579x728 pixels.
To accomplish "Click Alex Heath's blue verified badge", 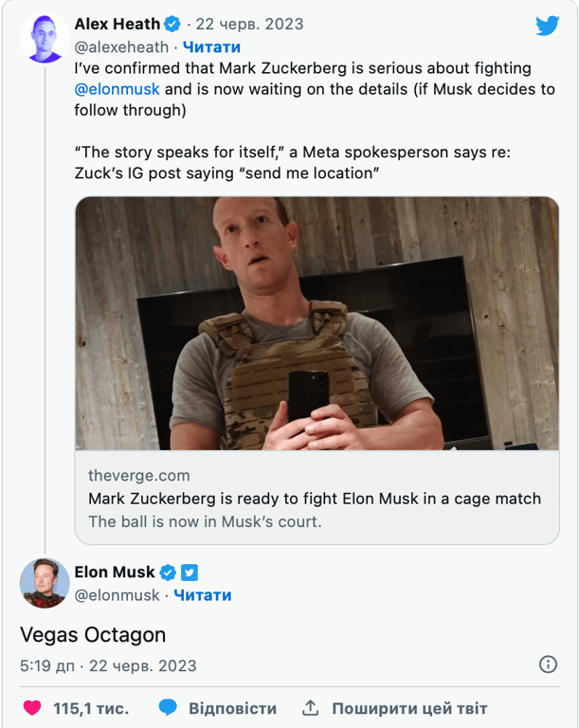I will [172, 25].
